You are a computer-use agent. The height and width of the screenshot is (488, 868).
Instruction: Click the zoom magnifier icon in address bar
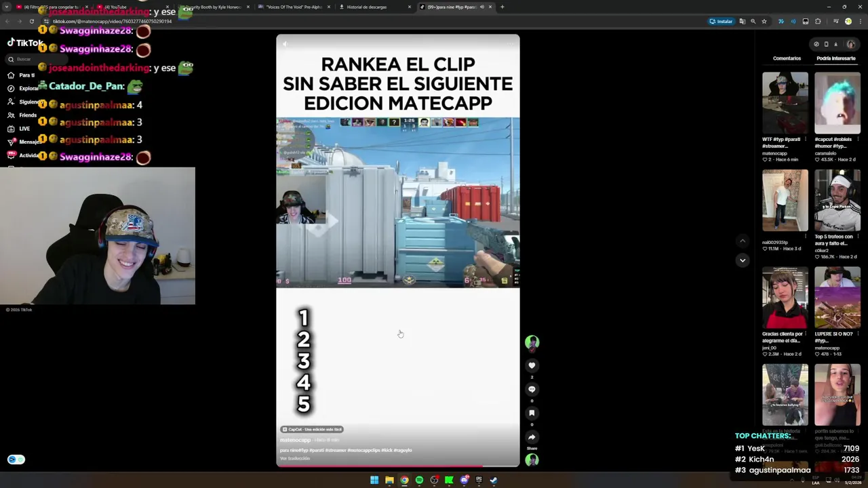click(x=753, y=21)
